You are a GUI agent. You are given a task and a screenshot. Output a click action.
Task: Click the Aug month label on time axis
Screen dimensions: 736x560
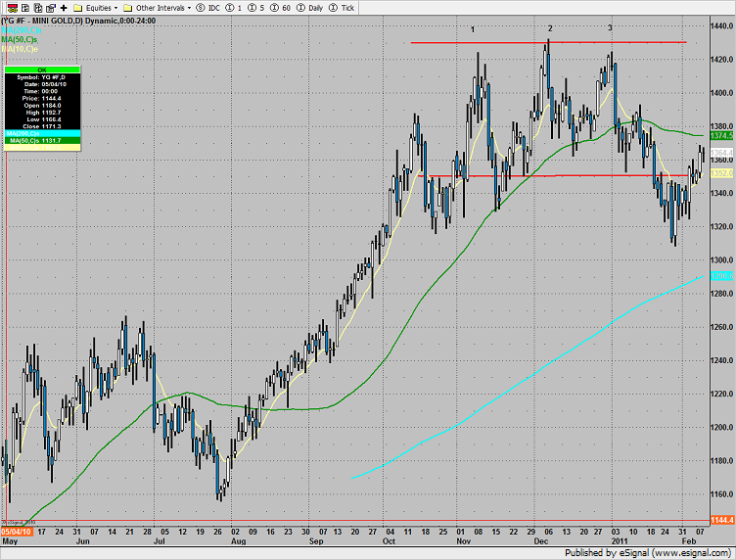point(239,541)
